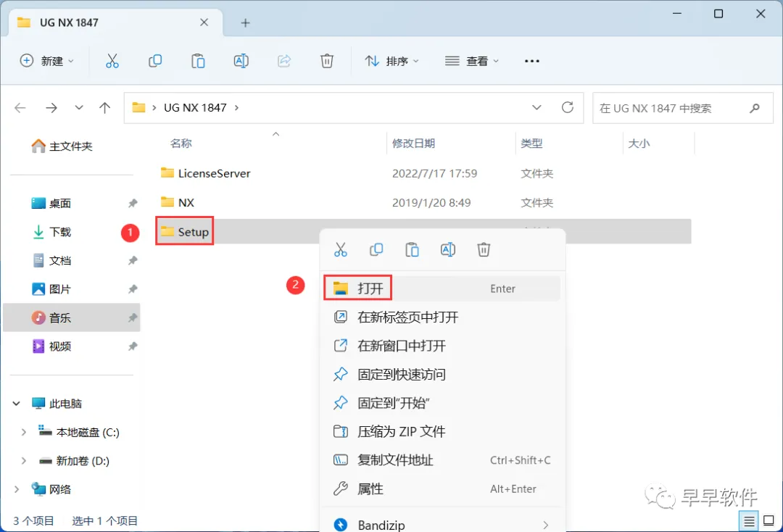This screenshot has height=532, width=783.
Task: Close the UG NX 1847 tab
Action: point(204,22)
